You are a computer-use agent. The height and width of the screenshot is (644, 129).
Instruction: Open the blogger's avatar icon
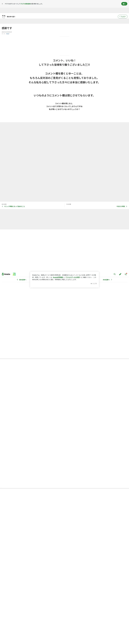(4, 17)
